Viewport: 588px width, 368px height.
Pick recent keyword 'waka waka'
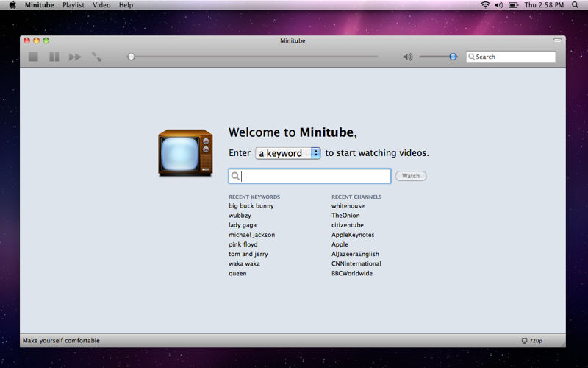pos(244,263)
